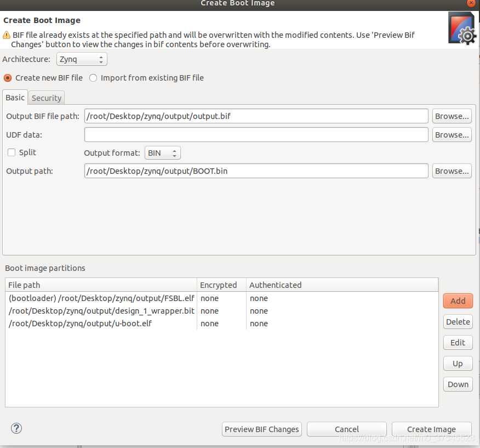Click Preview BIF Changes button

click(262, 429)
